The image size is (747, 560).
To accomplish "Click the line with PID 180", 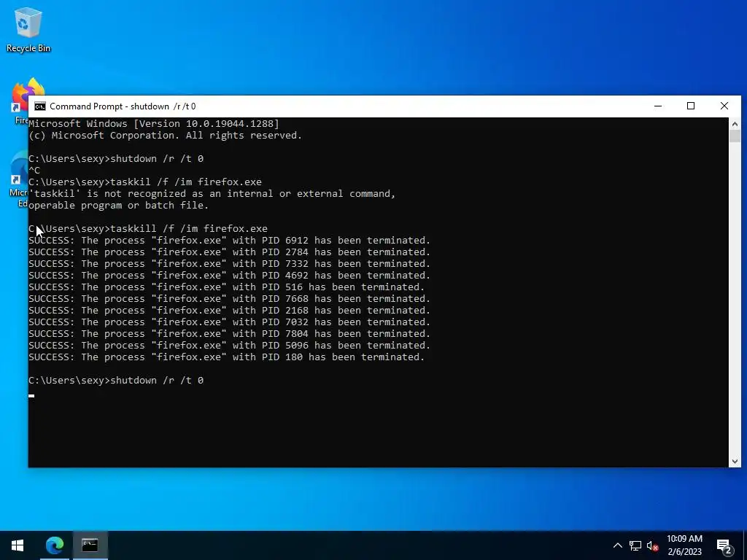I will 226,357.
